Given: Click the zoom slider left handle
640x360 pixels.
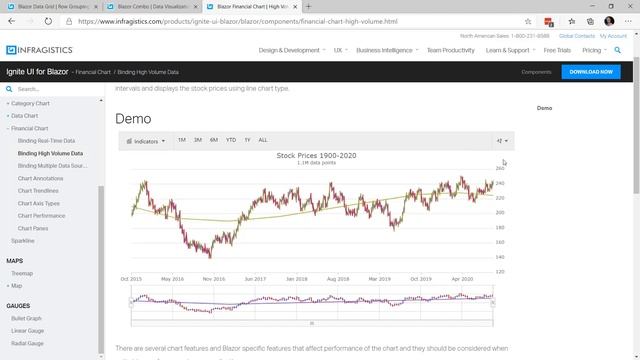Looking at the screenshot, I should point(131,303).
